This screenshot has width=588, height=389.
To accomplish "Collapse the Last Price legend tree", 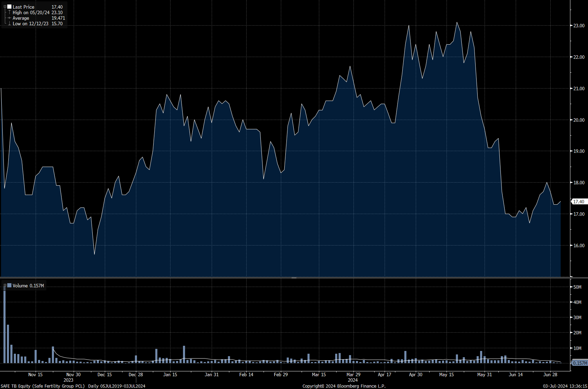I will [5, 7].
